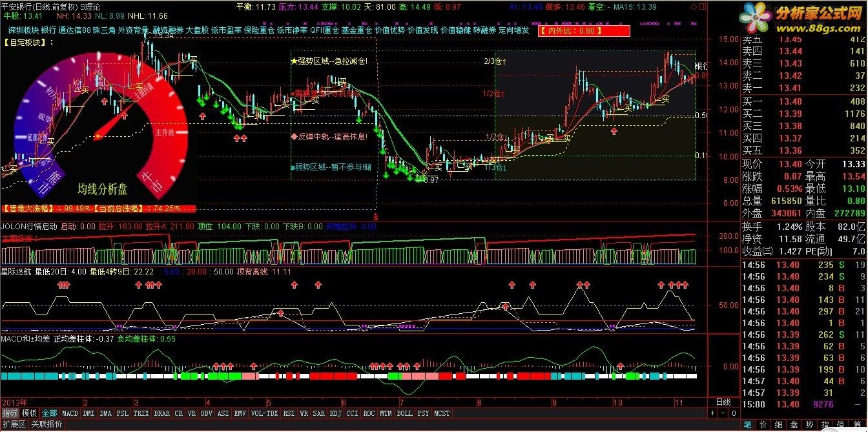
Task: Show the BOLL indicator
Action: tap(405, 413)
